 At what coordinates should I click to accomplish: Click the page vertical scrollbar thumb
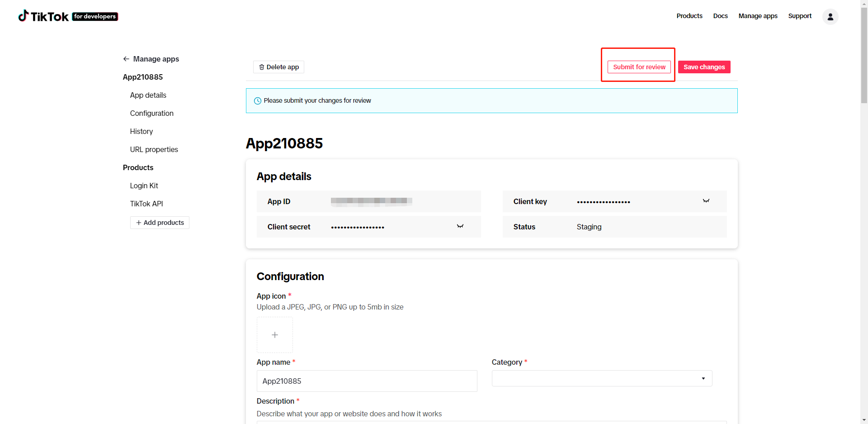864,54
